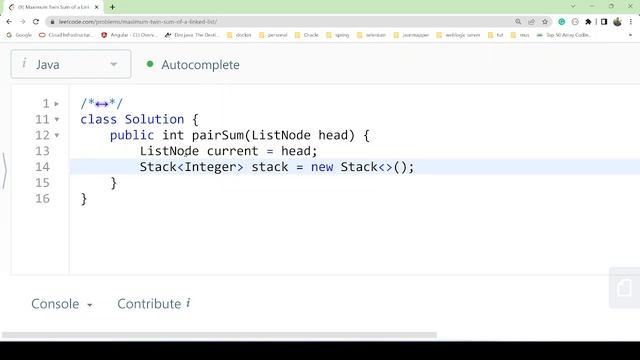This screenshot has width=640, height=360.
Task: Open the Oracle bookmarks folder
Action: click(x=307, y=35)
